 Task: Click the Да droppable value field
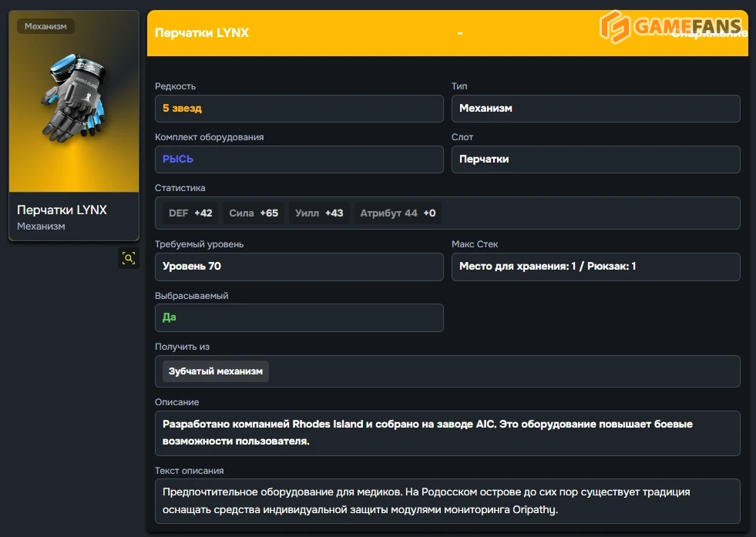point(298,317)
